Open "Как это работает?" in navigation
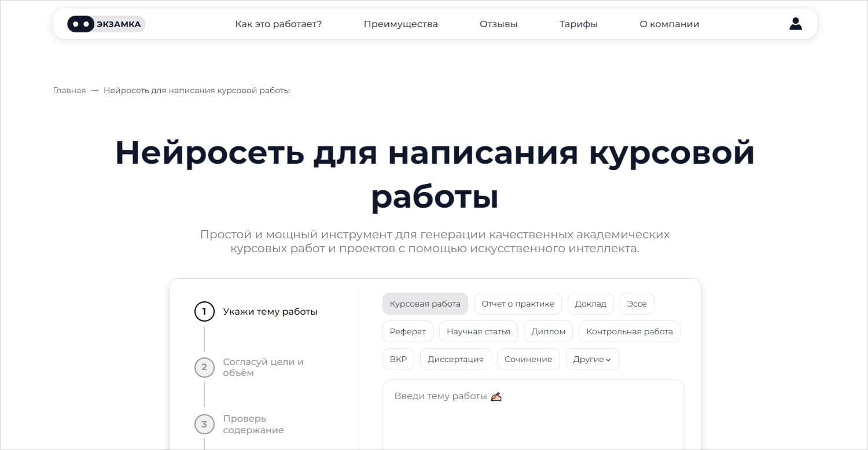This screenshot has height=450, width=868. 278,24
